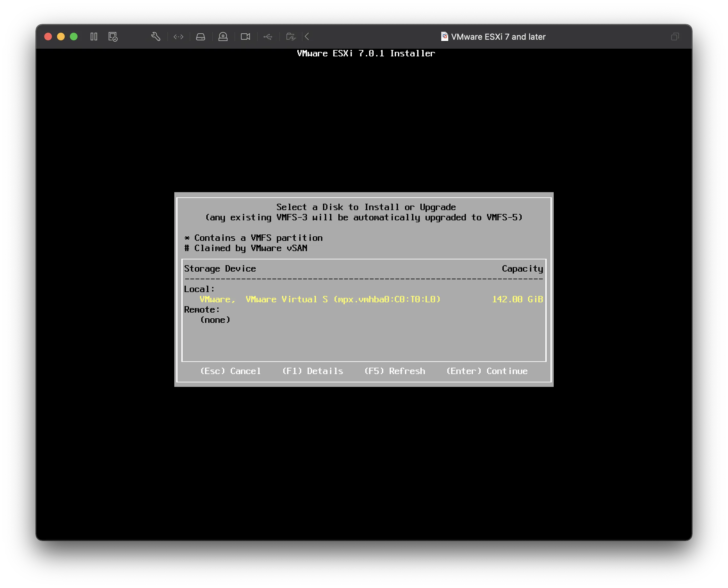Click the (Enter) Continue option
Image resolution: width=728 pixels, height=588 pixels.
tap(487, 371)
